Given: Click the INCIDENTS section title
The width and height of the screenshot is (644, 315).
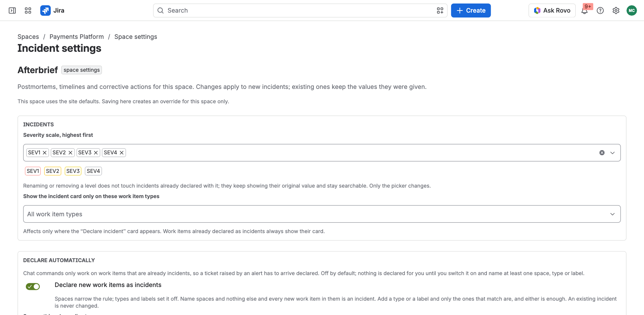Looking at the screenshot, I should pos(38,125).
